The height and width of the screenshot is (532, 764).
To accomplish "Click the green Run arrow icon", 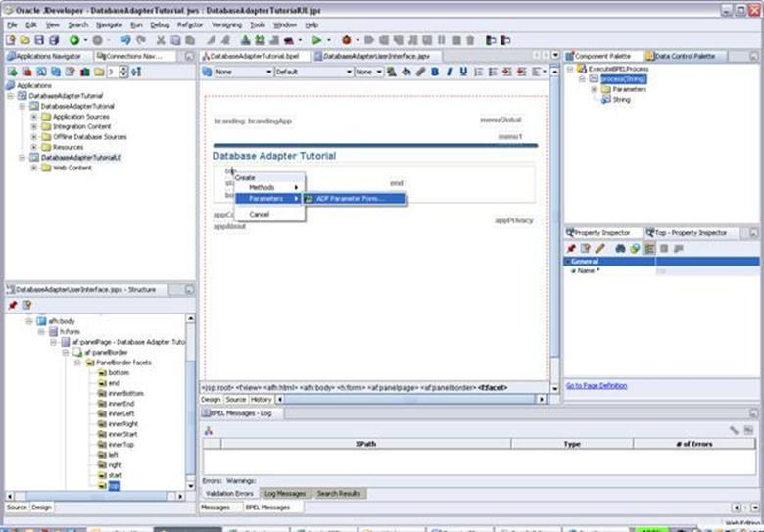I will [x=316, y=40].
